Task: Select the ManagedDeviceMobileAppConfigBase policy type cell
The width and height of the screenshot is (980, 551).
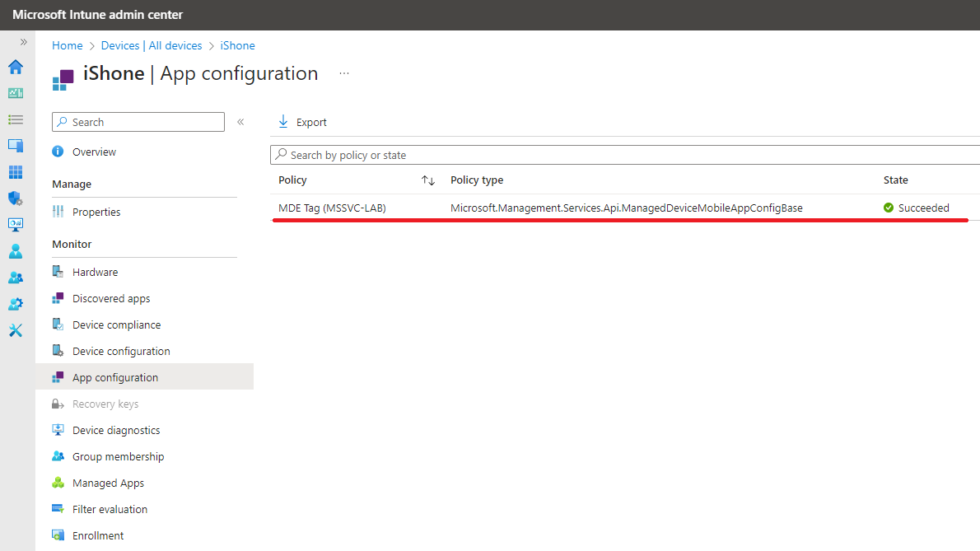Action: pos(626,208)
